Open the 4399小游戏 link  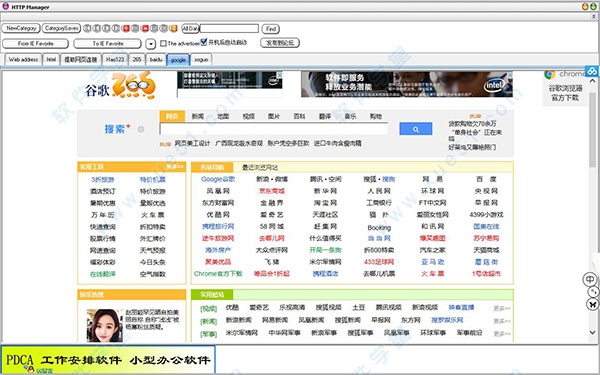click(x=486, y=215)
